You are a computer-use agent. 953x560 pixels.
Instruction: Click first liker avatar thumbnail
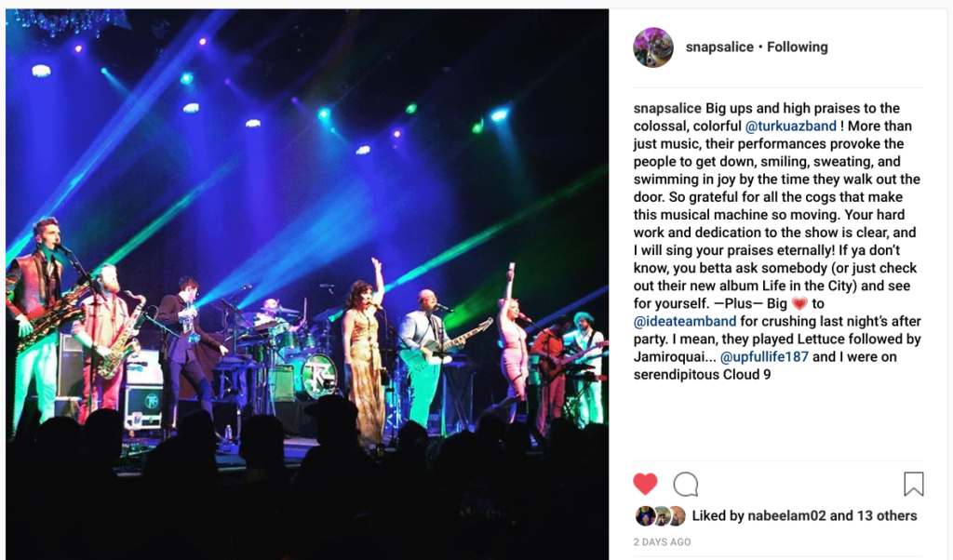(x=644, y=516)
